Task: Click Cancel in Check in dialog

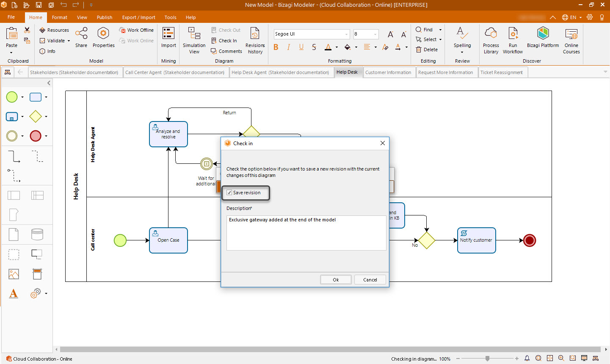Action: click(370, 280)
